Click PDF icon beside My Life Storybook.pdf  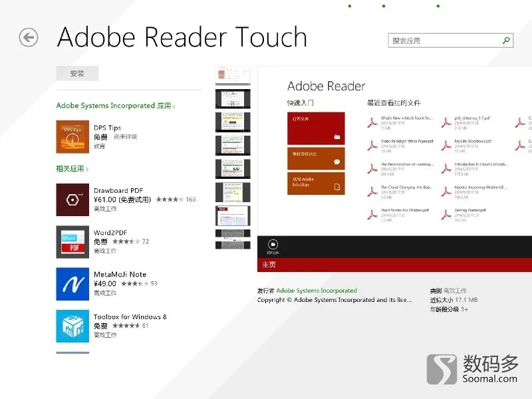point(446,146)
